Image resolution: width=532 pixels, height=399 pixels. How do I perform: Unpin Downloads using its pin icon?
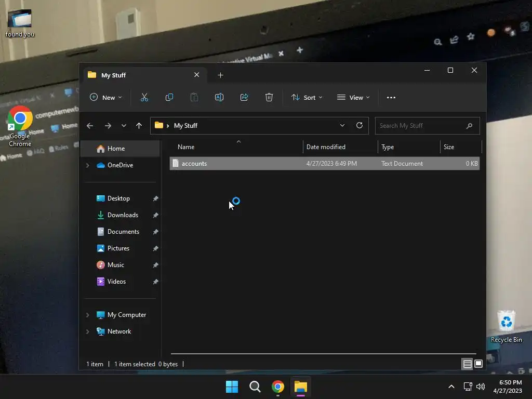click(155, 215)
